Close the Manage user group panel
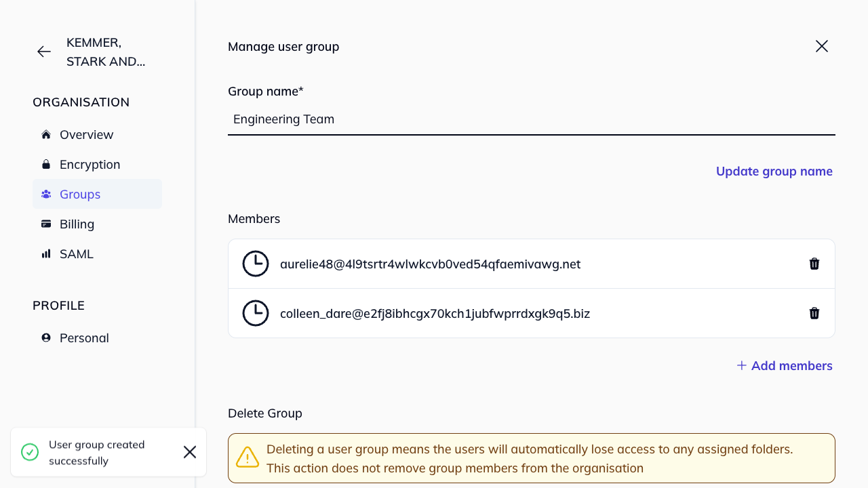 pos(821,46)
